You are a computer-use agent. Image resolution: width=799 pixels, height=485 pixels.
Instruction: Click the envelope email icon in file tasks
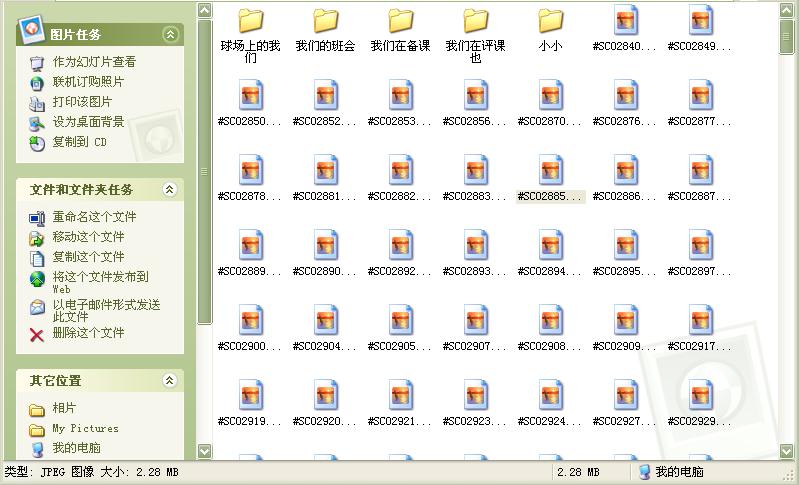click(37, 307)
